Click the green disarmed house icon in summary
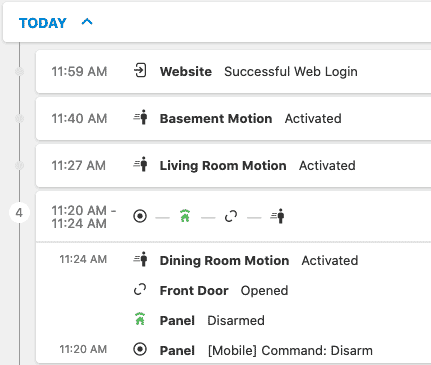The height and width of the screenshot is (365, 431). tap(185, 216)
